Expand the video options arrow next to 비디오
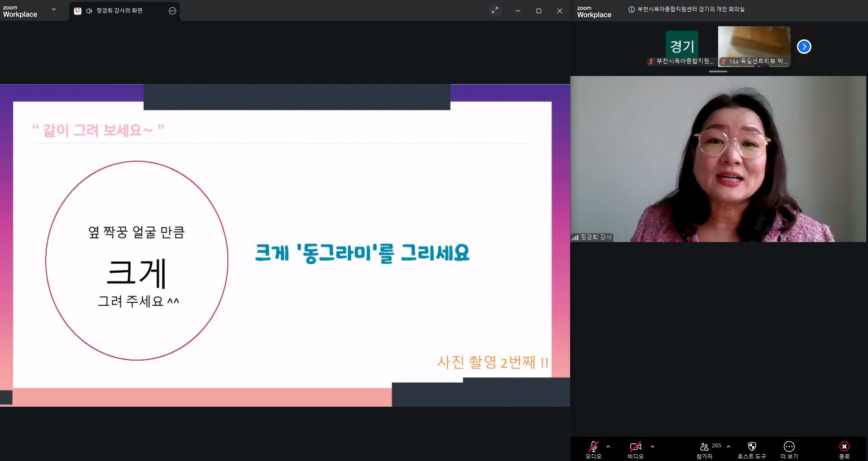The width and height of the screenshot is (868, 461). pos(652,447)
